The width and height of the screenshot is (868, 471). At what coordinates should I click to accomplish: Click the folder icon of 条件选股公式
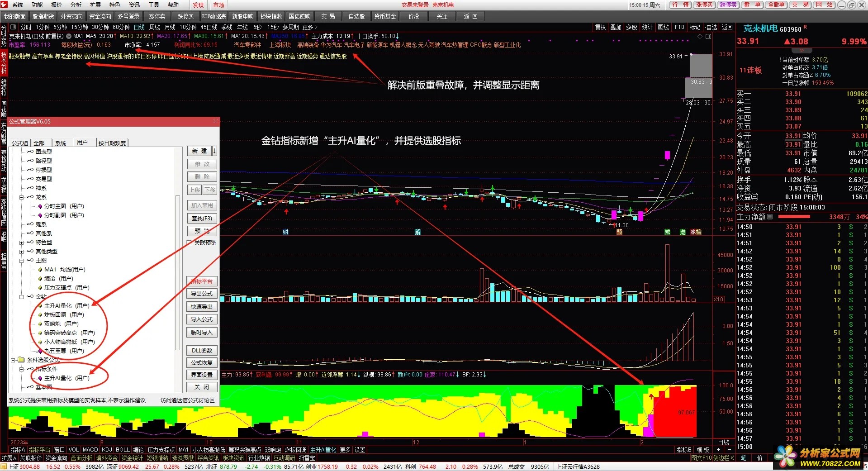[x=21, y=360]
